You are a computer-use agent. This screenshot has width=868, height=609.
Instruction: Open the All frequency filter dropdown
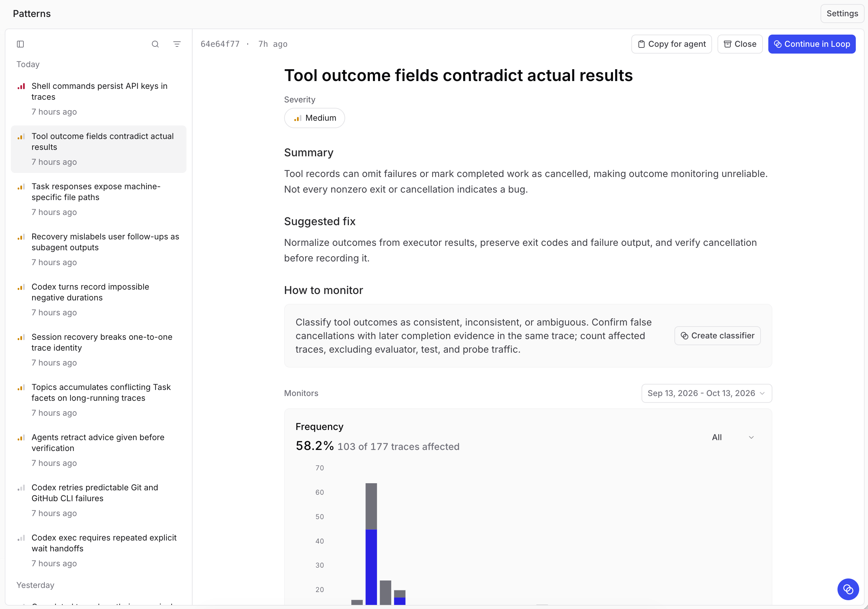(733, 437)
